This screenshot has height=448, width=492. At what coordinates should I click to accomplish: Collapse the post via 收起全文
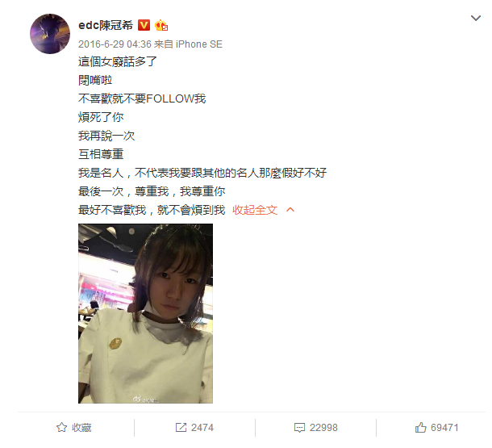click(255, 210)
